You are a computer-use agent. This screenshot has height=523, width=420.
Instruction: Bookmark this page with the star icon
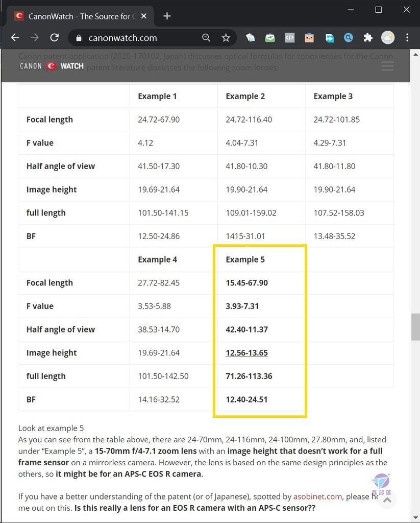pyautogui.click(x=226, y=38)
